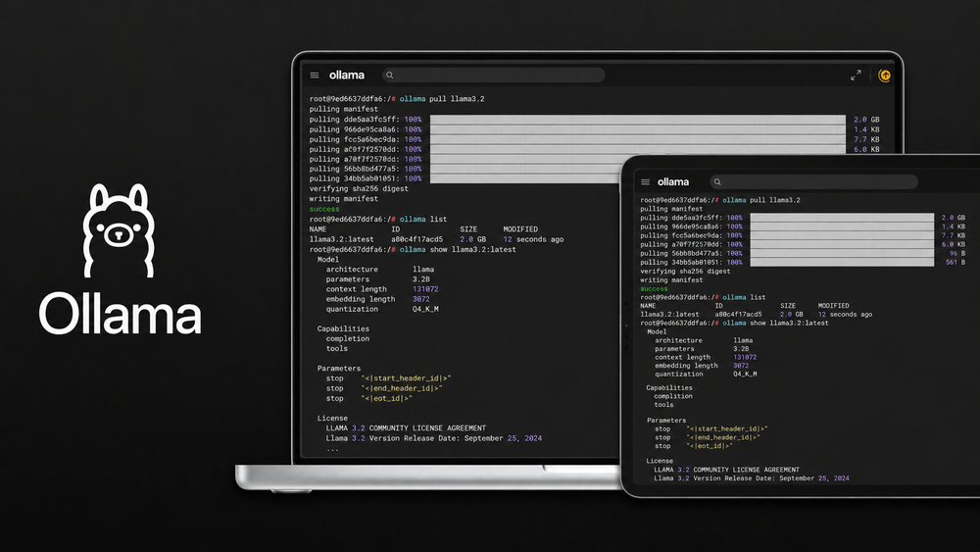Click model ID 'a80c4f17acd5' on tablet
This screenshot has width=980, height=552.
(738, 315)
